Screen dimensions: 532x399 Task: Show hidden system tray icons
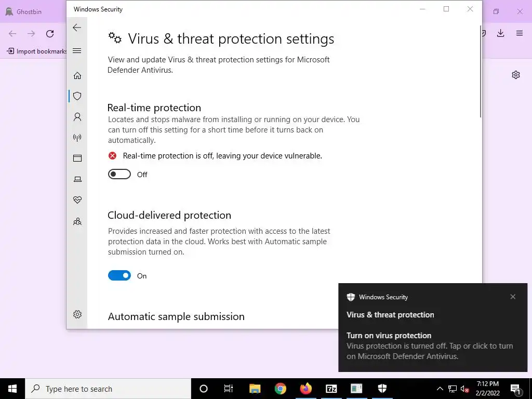(440, 389)
